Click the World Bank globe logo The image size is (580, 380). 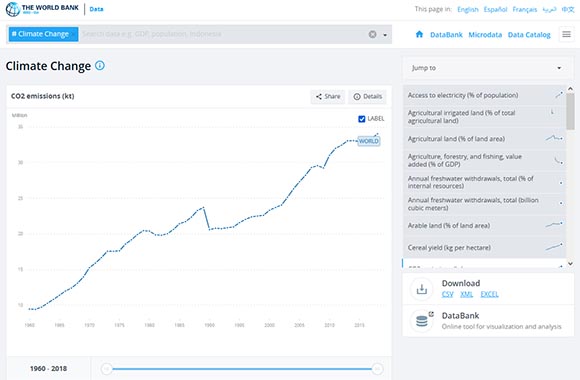point(13,9)
